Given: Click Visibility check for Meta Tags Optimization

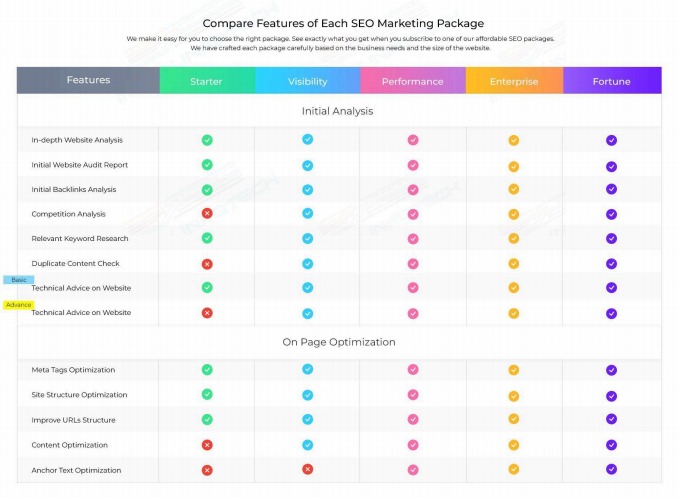Looking at the screenshot, I should click(x=308, y=369).
